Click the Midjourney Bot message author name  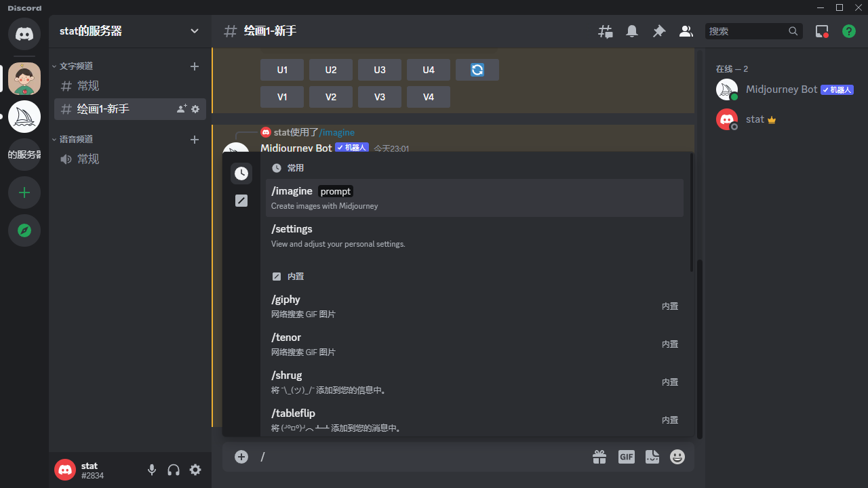296,148
